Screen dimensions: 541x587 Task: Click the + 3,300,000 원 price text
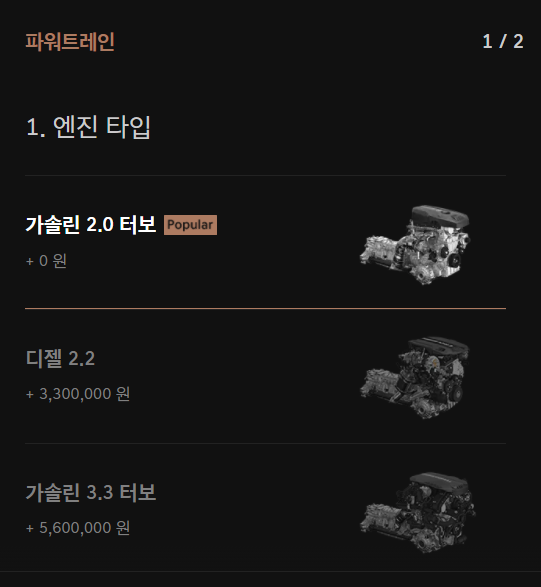tap(78, 394)
